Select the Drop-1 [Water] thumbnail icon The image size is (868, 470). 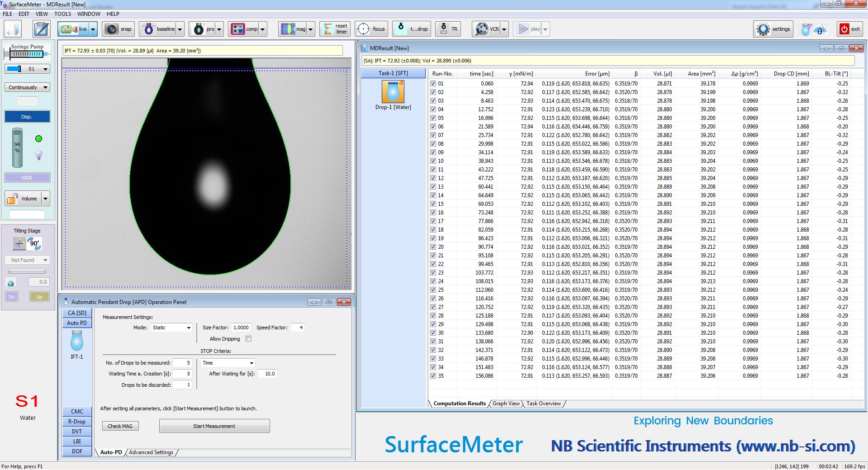click(393, 92)
